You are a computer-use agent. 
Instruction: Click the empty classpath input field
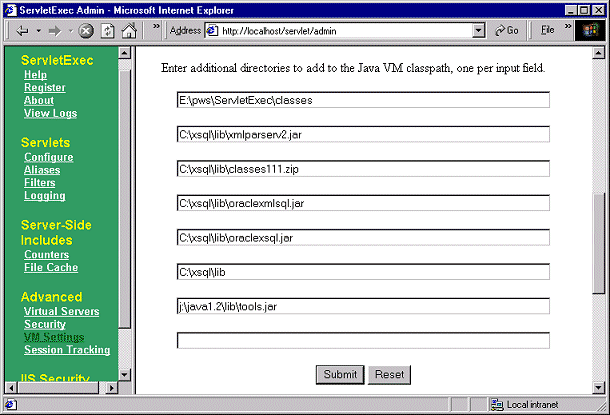pyautogui.click(x=363, y=341)
